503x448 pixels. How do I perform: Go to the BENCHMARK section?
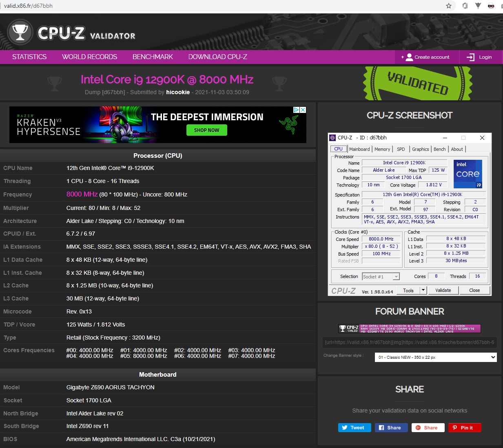tap(153, 57)
